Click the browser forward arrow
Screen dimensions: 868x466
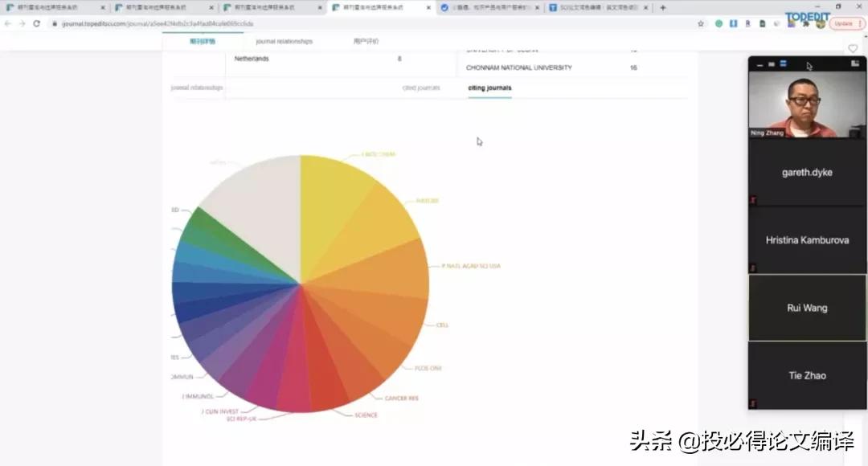(21, 24)
